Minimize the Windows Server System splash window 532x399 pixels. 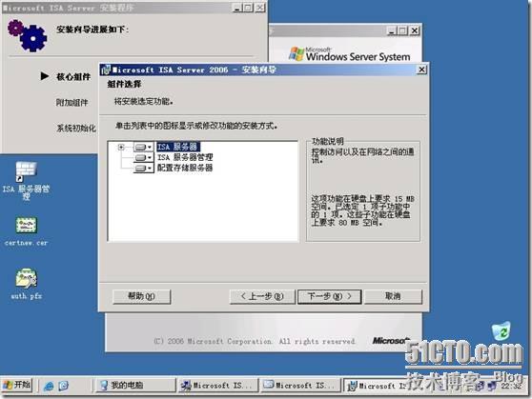[392, 30]
